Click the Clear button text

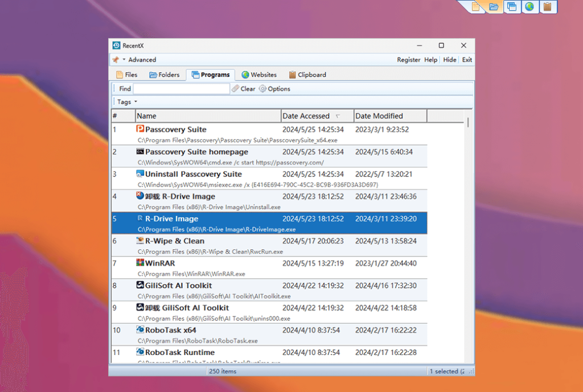248,89
